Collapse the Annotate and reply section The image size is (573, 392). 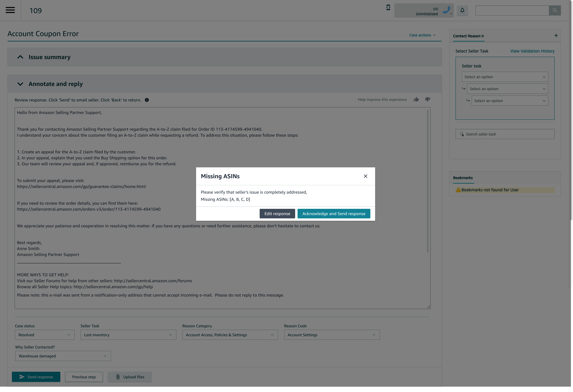coord(20,84)
